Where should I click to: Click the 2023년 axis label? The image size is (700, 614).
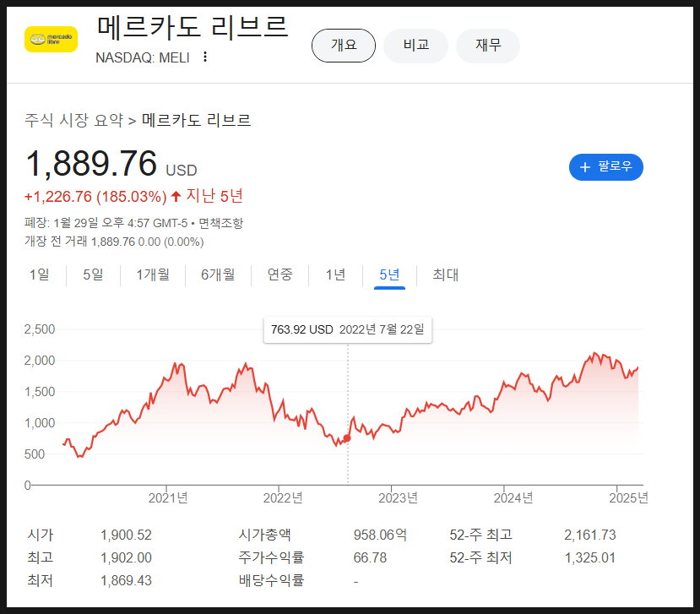[399, 497]
